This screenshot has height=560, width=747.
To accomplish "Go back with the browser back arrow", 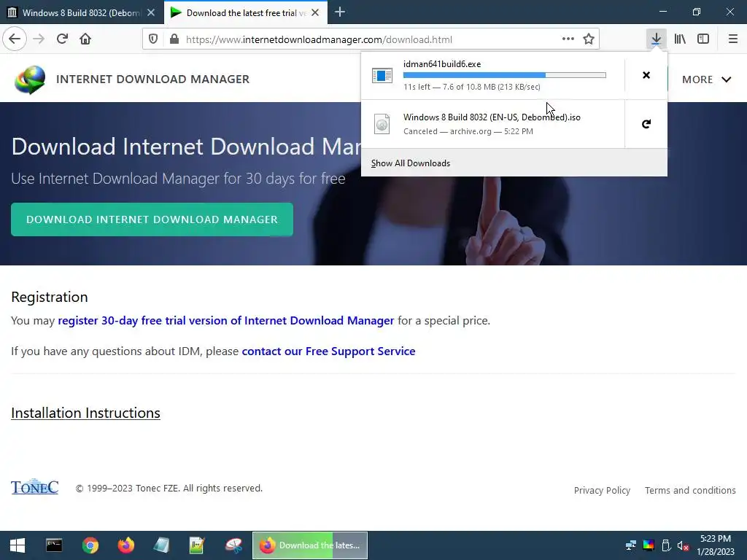I will [15, 39].
